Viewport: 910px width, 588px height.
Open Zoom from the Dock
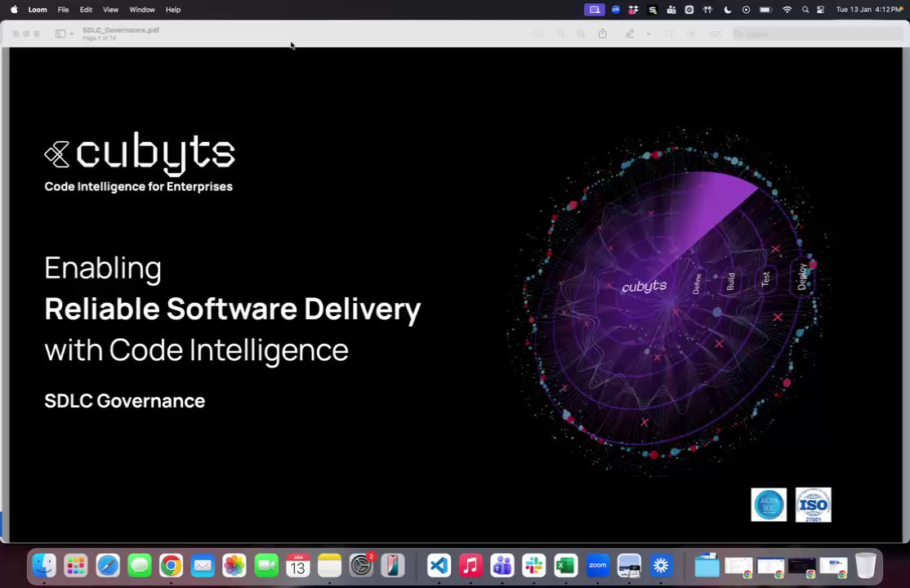tap(597, 565)
